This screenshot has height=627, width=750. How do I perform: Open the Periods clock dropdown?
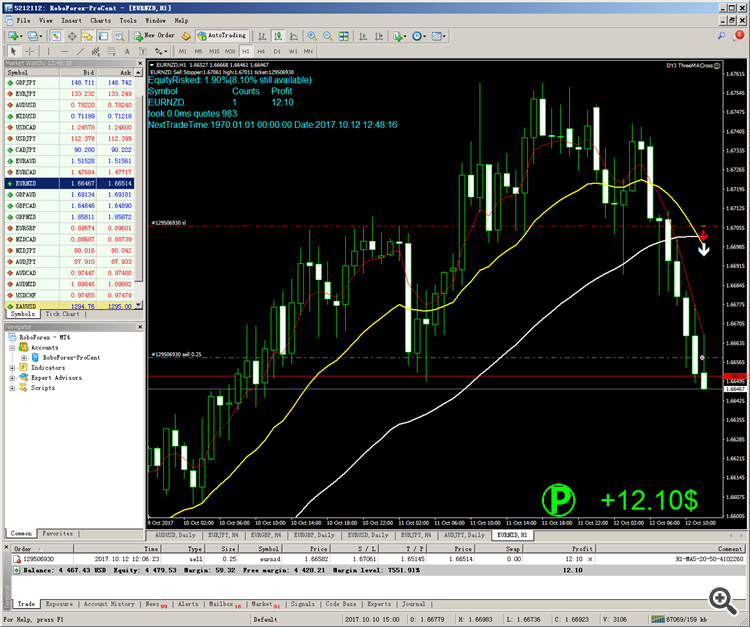[x=419, y=36]
